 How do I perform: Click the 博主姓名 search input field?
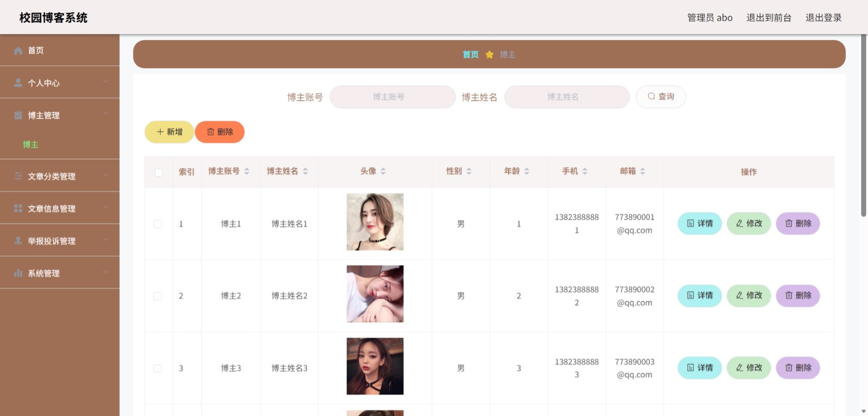coord(567,97)
